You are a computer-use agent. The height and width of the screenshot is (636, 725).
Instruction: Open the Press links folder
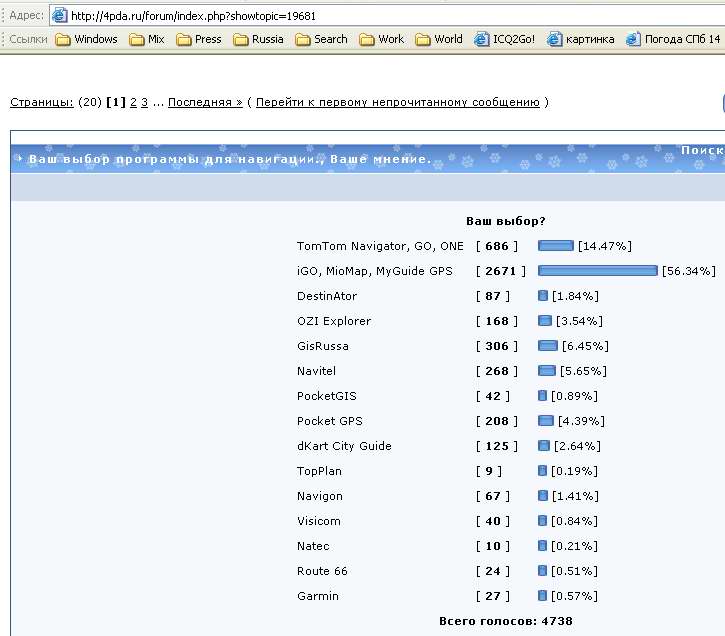pyautogui.click(x=199, y=39)
